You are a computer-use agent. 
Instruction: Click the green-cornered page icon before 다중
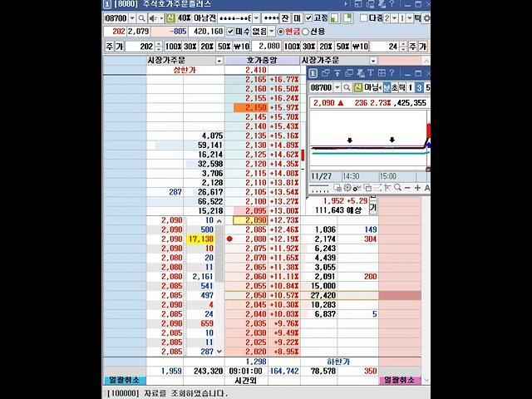(347, 18)
